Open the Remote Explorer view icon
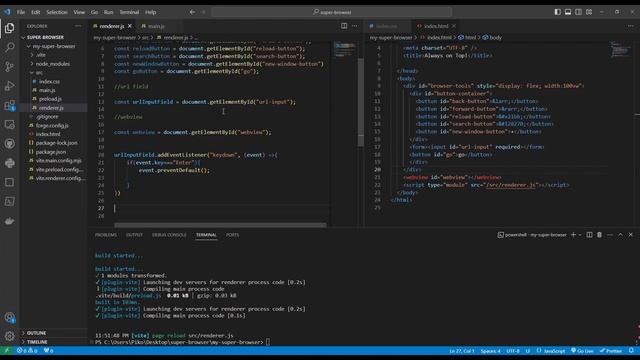Viewport: 640px width, 360px height. 9,124
